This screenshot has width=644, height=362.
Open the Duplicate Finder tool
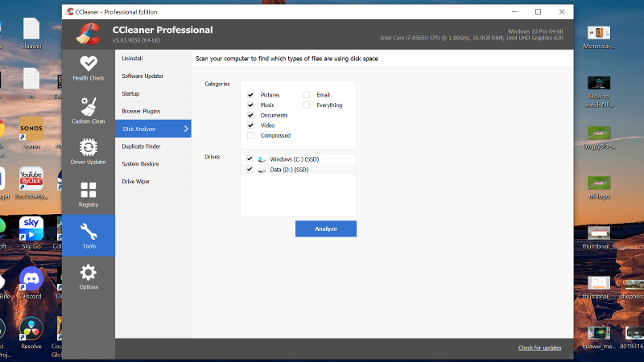[153, 146]
